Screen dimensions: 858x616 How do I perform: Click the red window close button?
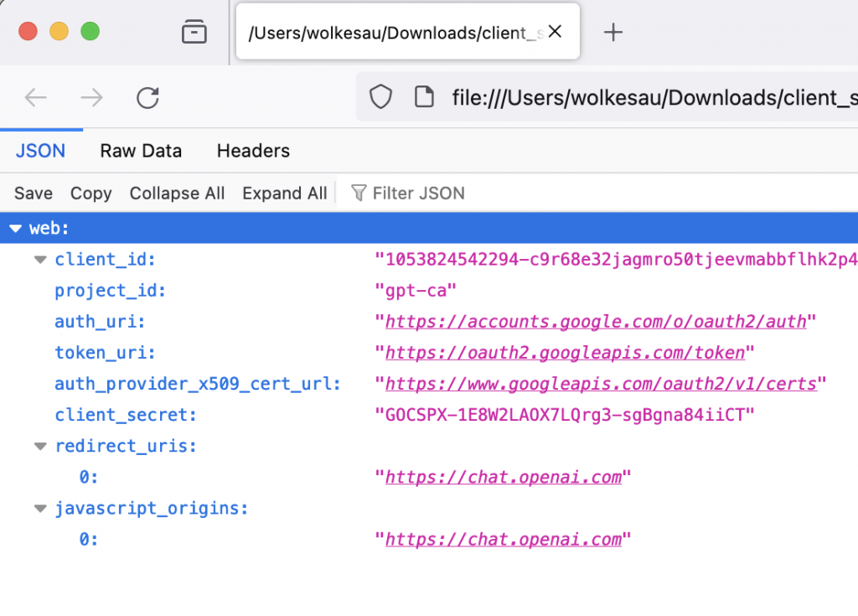point(28,31)
